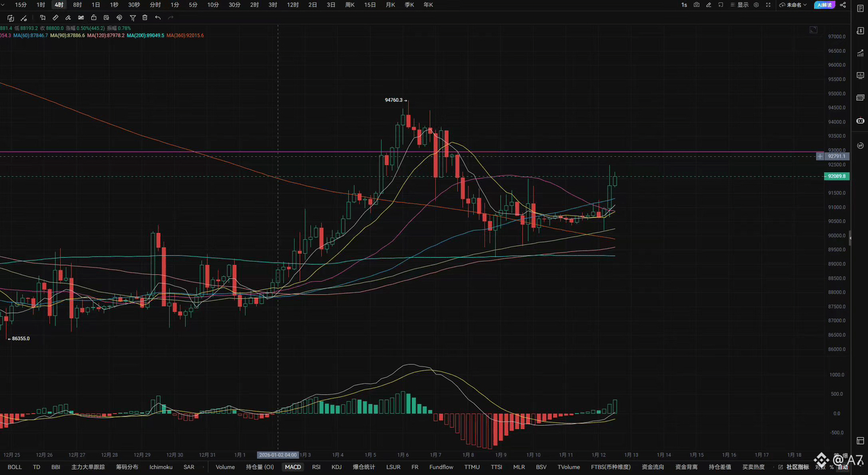Click the 资金流向 indicator button
The image size is (868, 475).
click(x=653, y=467)
